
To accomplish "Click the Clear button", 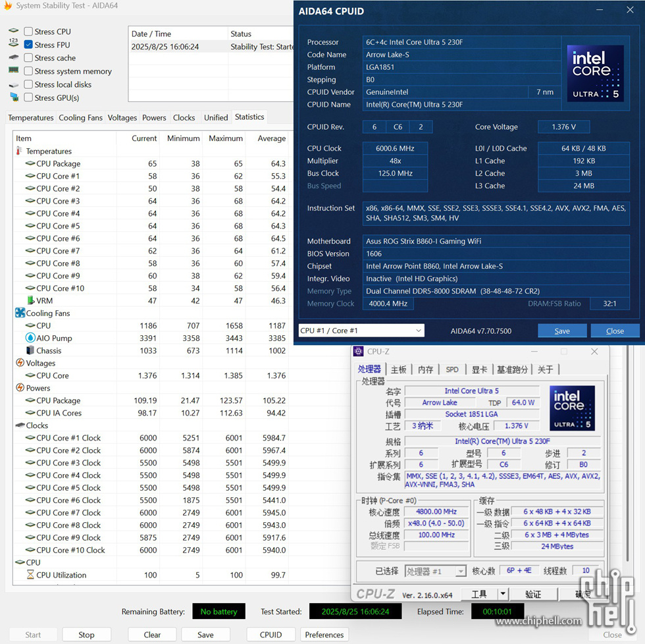I will pyautogui.click(x=152, y=635).
